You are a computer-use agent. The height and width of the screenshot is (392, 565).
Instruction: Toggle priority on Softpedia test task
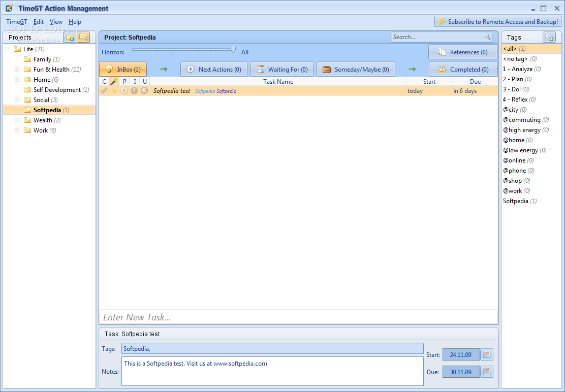[x=124, y=91]
